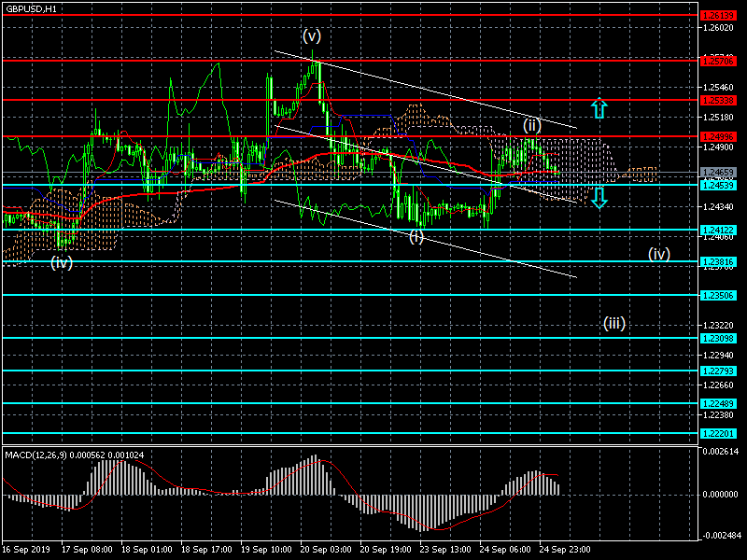Click the 1.24340 price axis label
The width and height of the screenshot is (747, 560).
[x=718, y=206]
